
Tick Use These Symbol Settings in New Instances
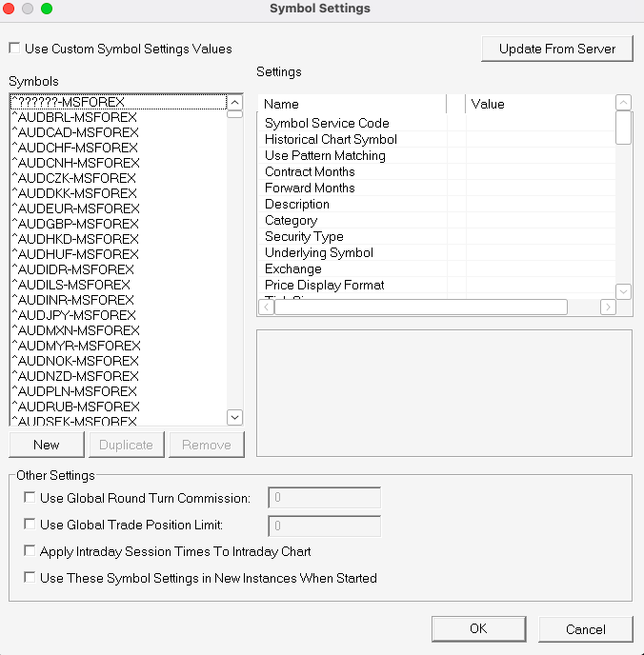tap(30, 578)
